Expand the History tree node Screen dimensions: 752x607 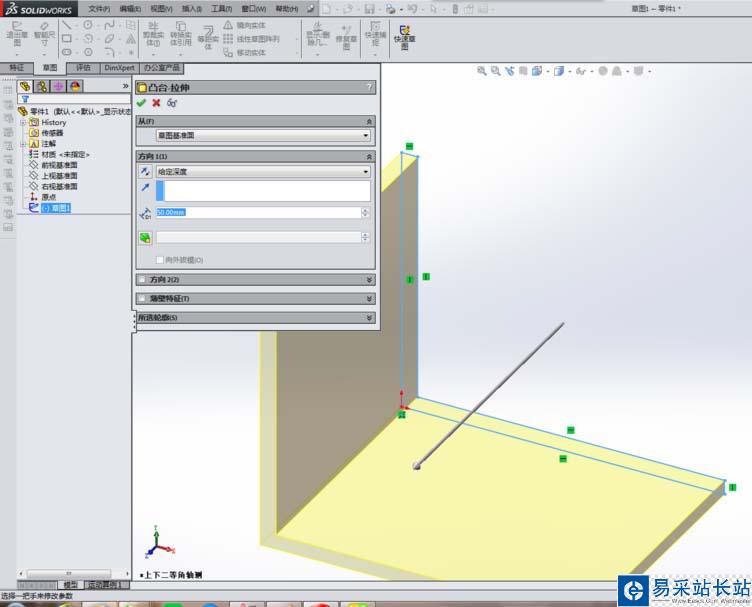click(x=23, y=122)
